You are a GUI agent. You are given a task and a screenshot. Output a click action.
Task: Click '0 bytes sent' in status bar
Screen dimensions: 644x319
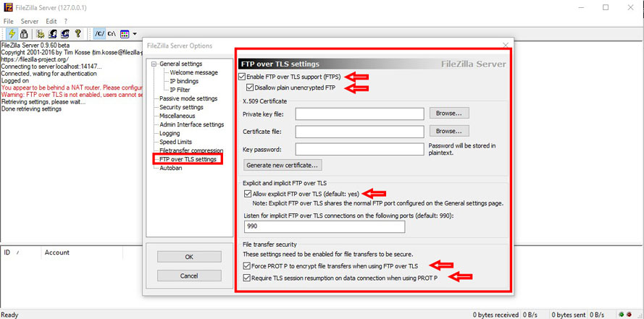tap(569, 315)
